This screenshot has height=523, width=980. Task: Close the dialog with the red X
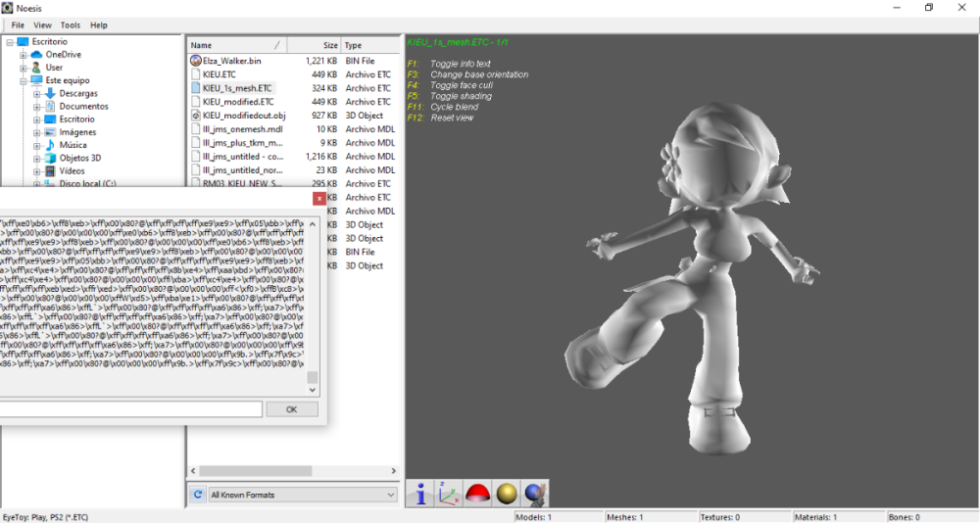319,199
